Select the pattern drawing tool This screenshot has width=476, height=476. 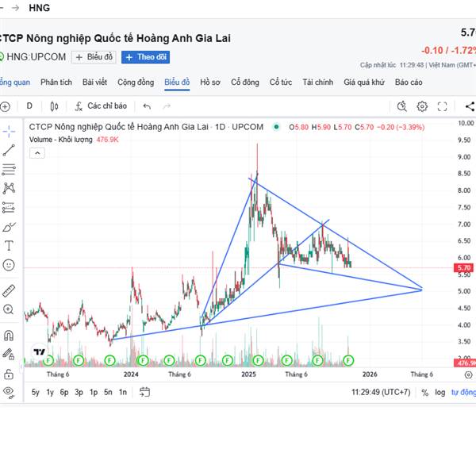(x=9, y=189)
